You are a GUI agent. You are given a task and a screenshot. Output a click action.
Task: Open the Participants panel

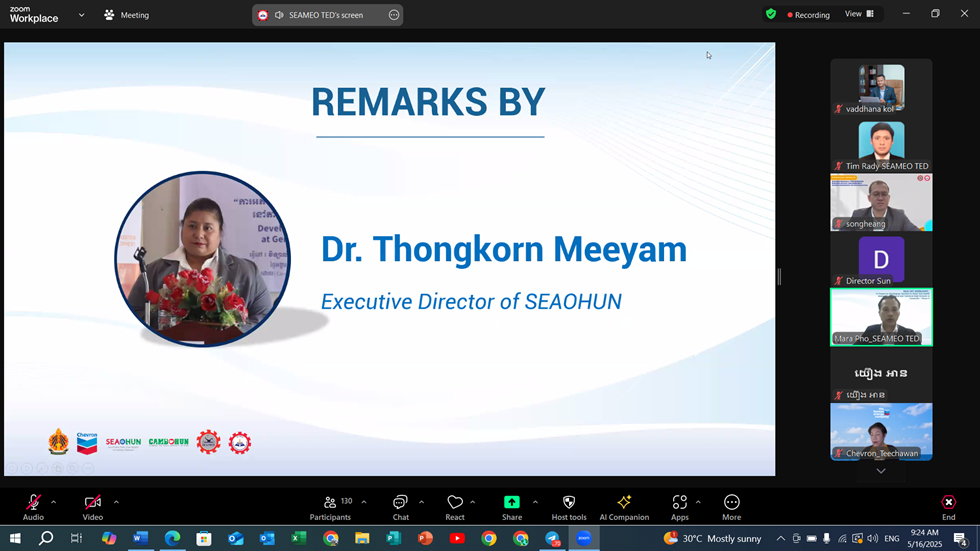click(x=330, y=503)
